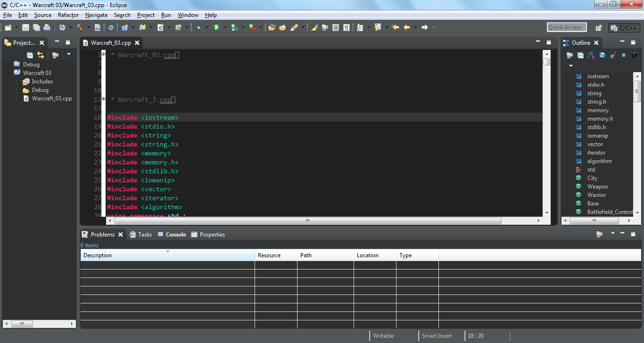Image resolution: width=644 pixels, height=343 pixels.
Task: Expand the Warcraft 03 project node
Action: 9,73
